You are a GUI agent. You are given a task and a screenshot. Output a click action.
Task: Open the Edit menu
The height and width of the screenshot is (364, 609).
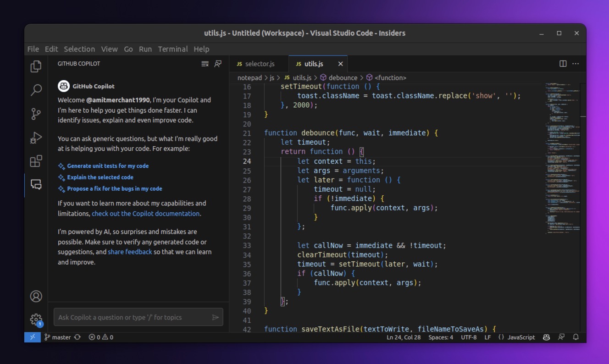click(x=51, y=49)
